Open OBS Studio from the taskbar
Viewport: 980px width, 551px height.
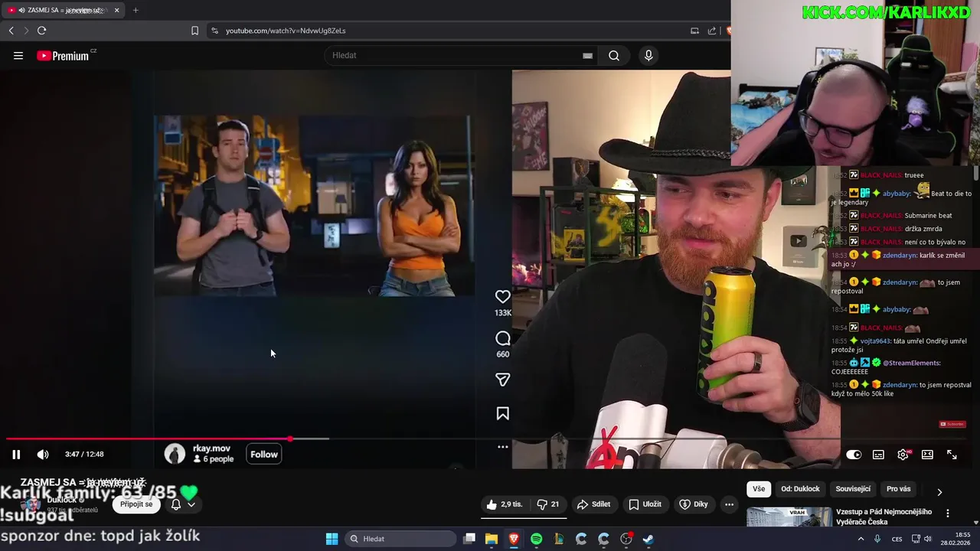point(626,539)
